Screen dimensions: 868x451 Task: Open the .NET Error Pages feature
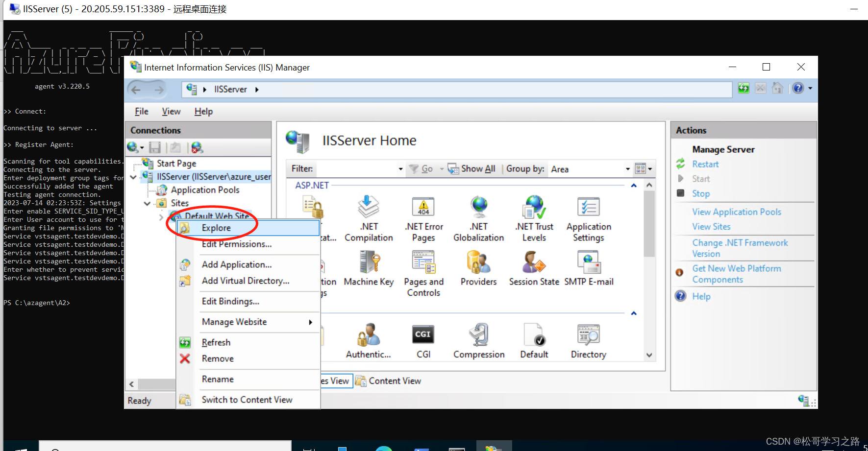coord(423,218)
